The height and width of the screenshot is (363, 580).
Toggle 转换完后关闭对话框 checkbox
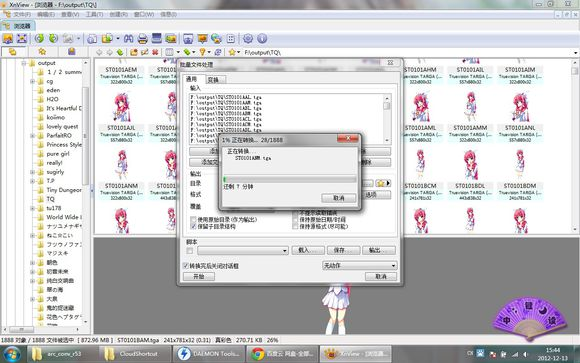186,266
